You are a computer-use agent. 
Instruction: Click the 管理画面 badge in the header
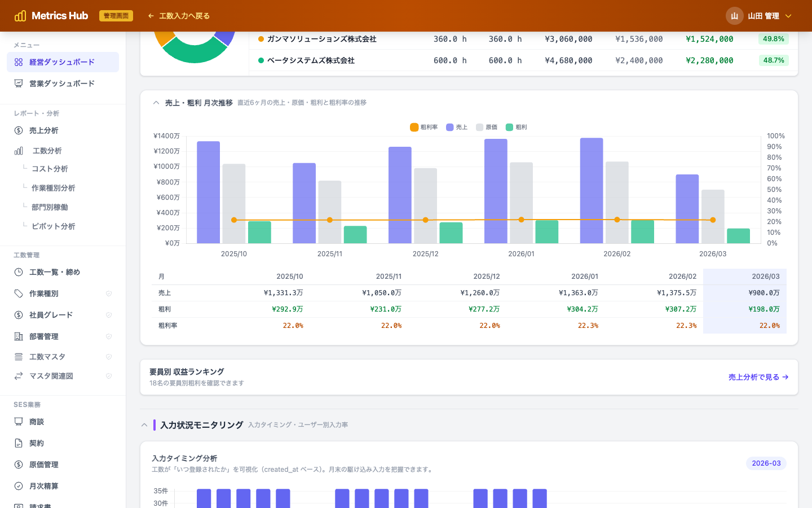click(116, 16)
